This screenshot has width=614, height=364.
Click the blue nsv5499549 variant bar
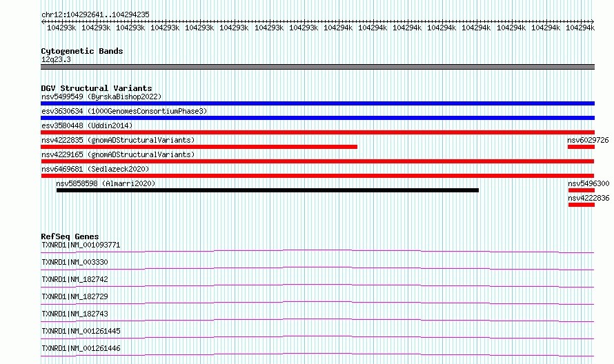(317, 103)
